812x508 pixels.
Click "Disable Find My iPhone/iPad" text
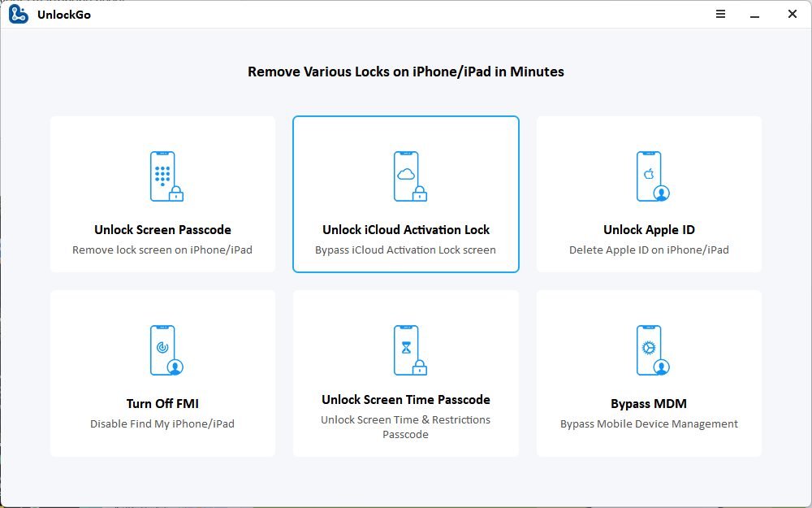click(162, 423)
